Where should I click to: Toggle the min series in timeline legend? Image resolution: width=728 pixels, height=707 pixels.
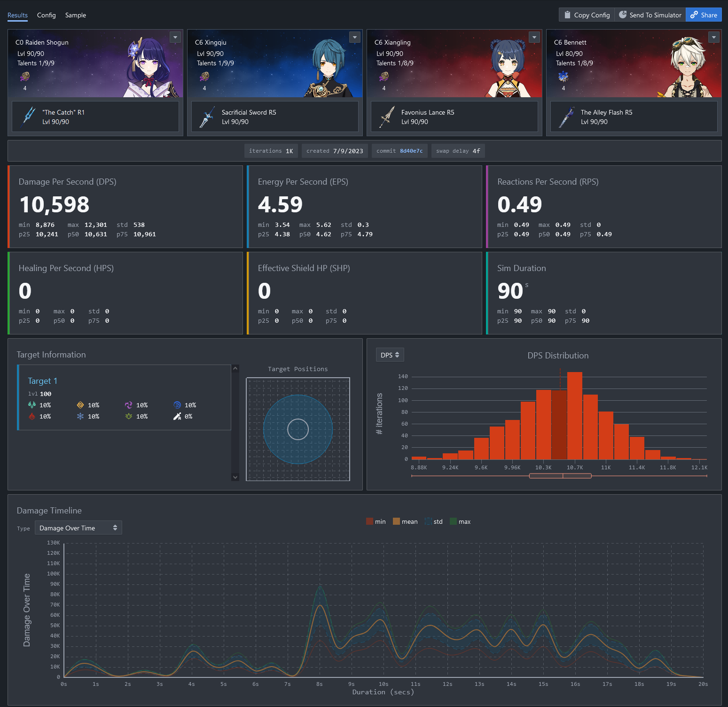(x=376, y=521)
